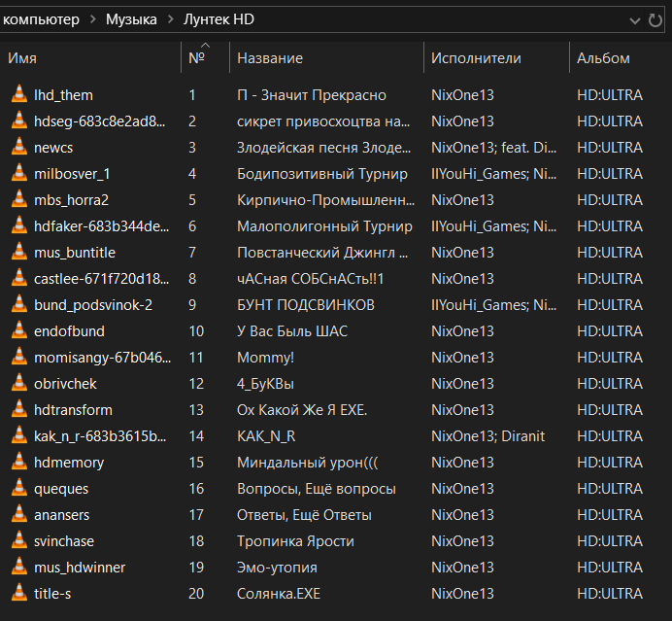The width and height of the screenshot is (672, 621).
Task: Select the file name newcs
Action: pos(53,148)
